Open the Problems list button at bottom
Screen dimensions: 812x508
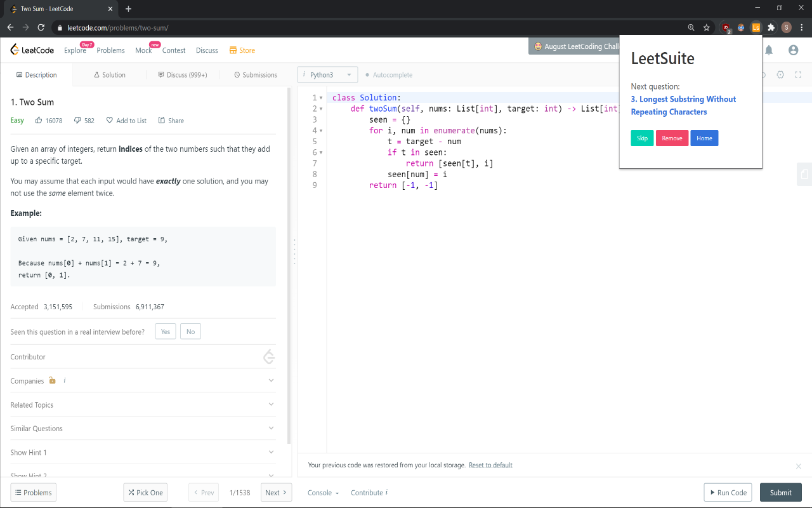(x=33, y=493)
